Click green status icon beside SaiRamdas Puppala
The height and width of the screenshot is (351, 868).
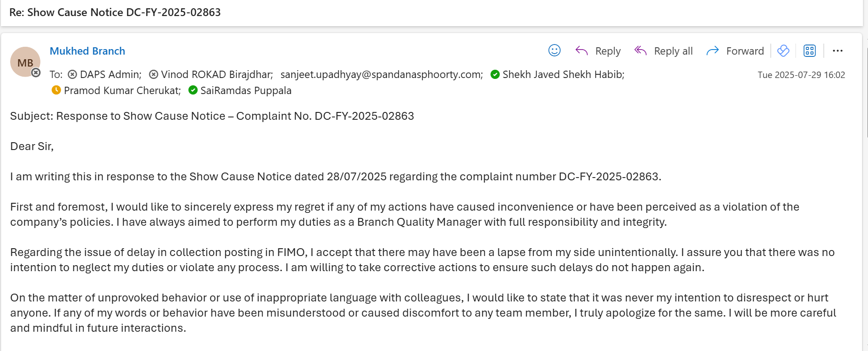click(193, 90)
